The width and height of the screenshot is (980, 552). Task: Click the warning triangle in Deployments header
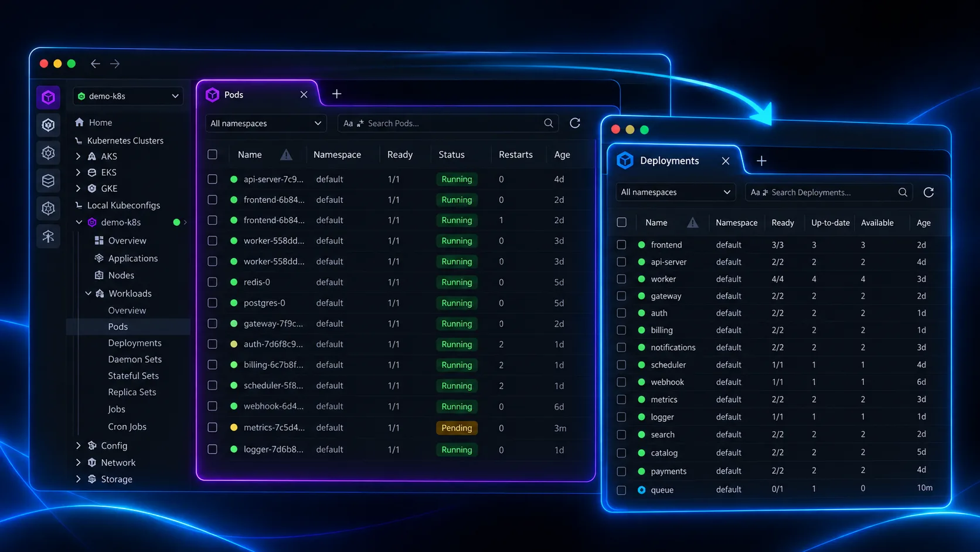[693, 222]
